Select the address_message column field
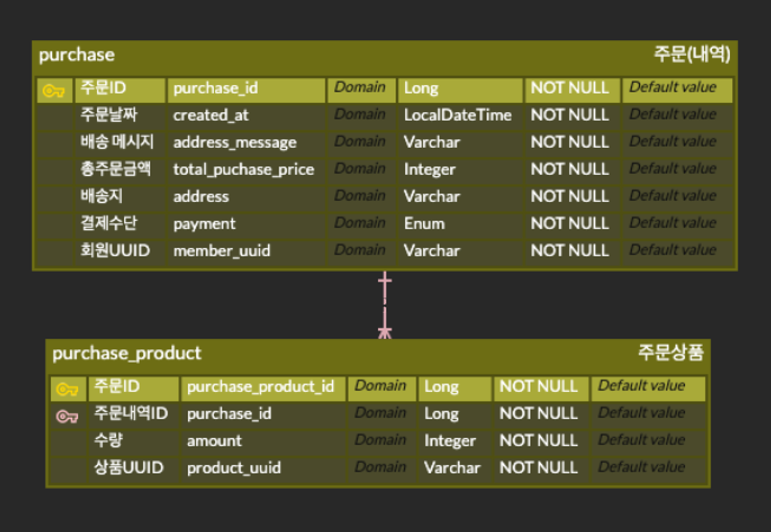Screen dimensions: 771x532 tap(235, 143)
